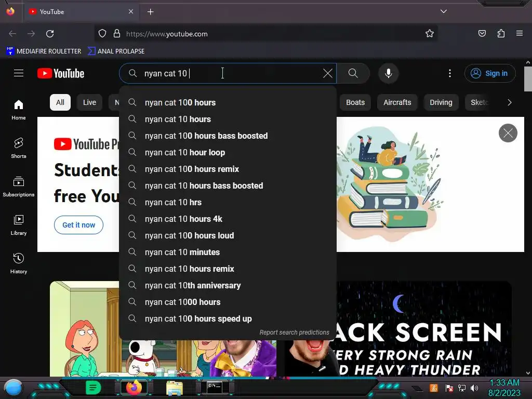
Task: Click the page vertical scrollbar thumb
Action: coord(528,79)
